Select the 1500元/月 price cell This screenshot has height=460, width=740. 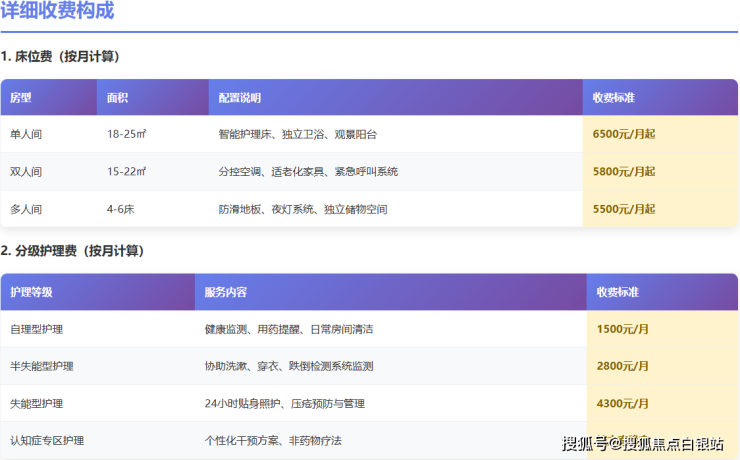tap(623, 329)
